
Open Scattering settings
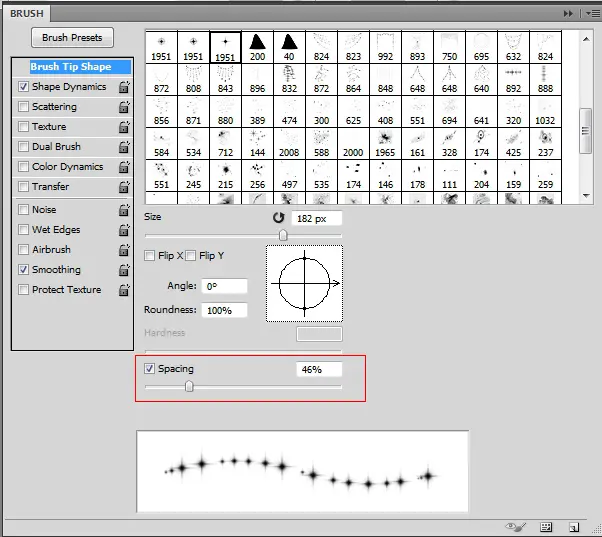(x=55, y=107)
